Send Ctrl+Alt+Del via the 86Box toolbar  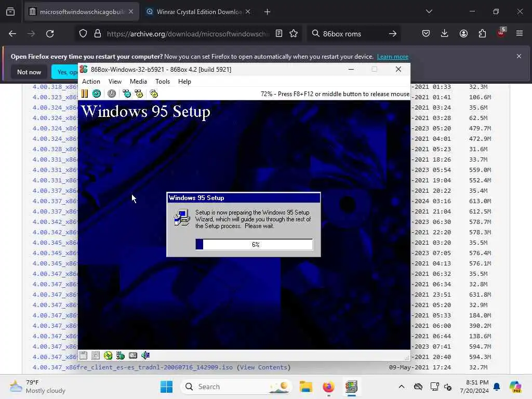pyautogui.click(x=127, y=94)
